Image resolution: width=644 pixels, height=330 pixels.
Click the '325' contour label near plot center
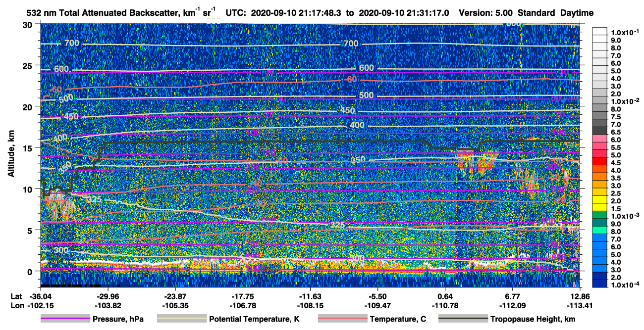[337, 225]
